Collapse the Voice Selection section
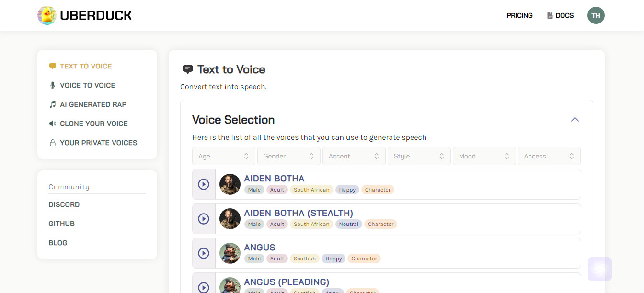This screenshot has height=293, width=644. 575,120
